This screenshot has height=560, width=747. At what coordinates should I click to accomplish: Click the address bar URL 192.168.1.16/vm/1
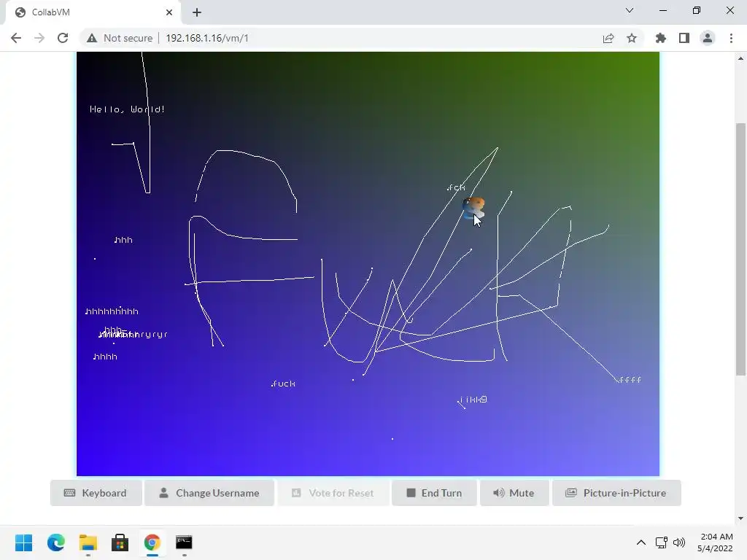(207, 38)
